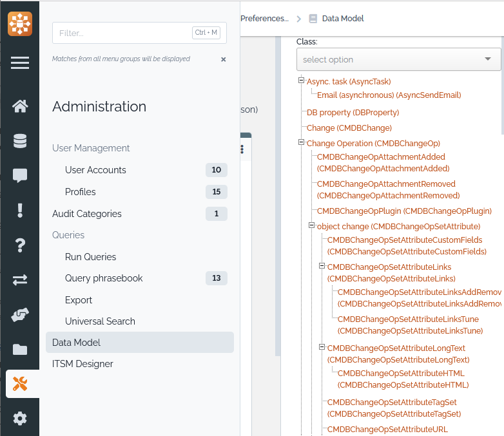Select the wrench tools Administration icon

pyautogui.click(x=19, y=384)
